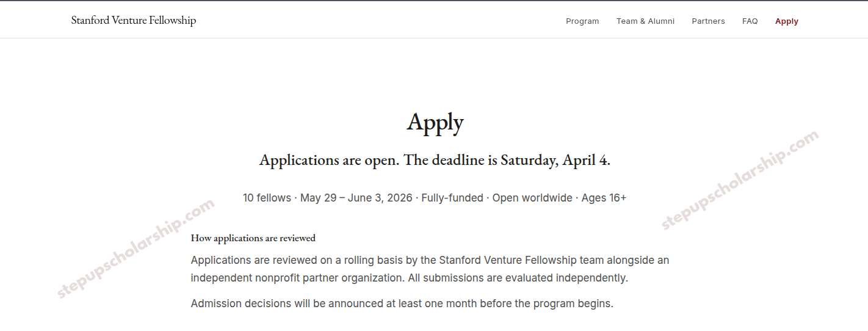Open the Partners navigation link
The height and width of the screenshot is (331, 868).
[x=708, y=21]
